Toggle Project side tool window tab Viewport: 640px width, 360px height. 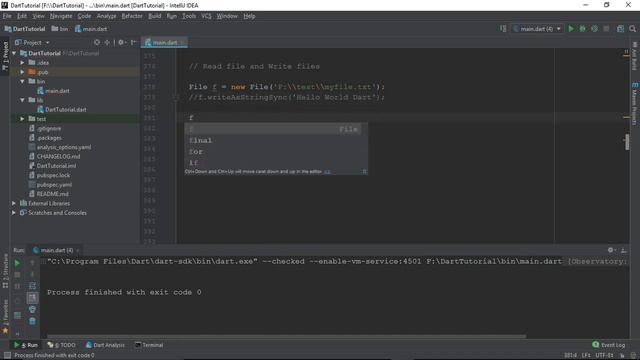tap(5, 56)
